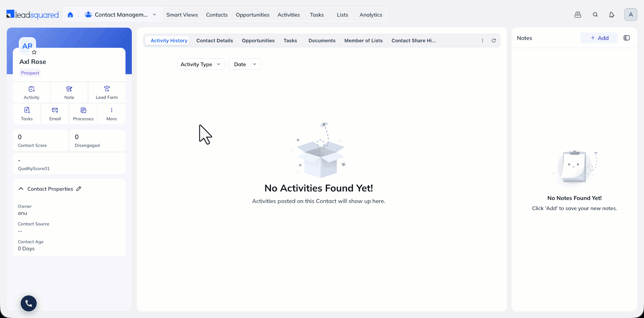Image resolution: width=644 pixels, height=318 pixels.
Task: Open the Lead Form action
Action: pyautogui.click(x=107, y=93)
